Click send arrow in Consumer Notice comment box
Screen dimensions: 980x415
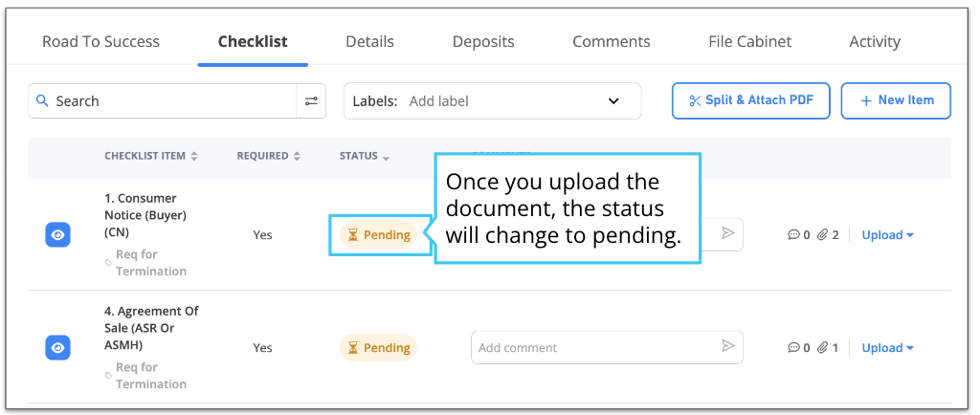tap(727, 233)
